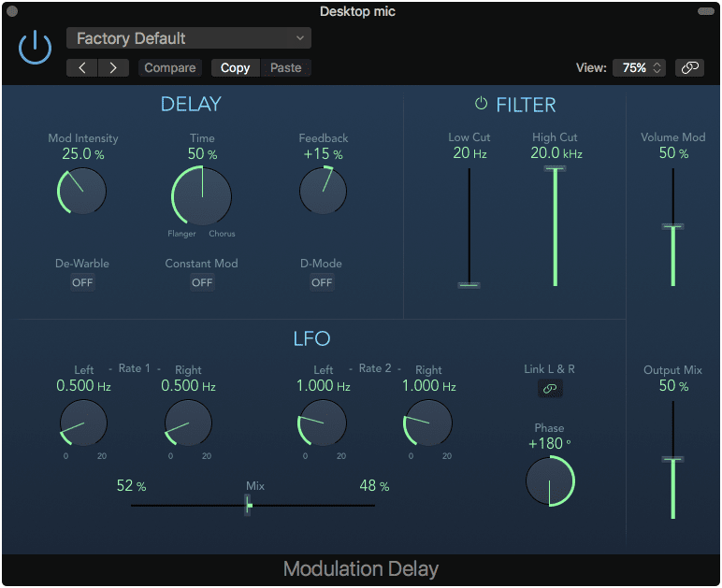
Task: Click the Rate 1 Left 0.500 Hz value
Action: pos(84,385)
